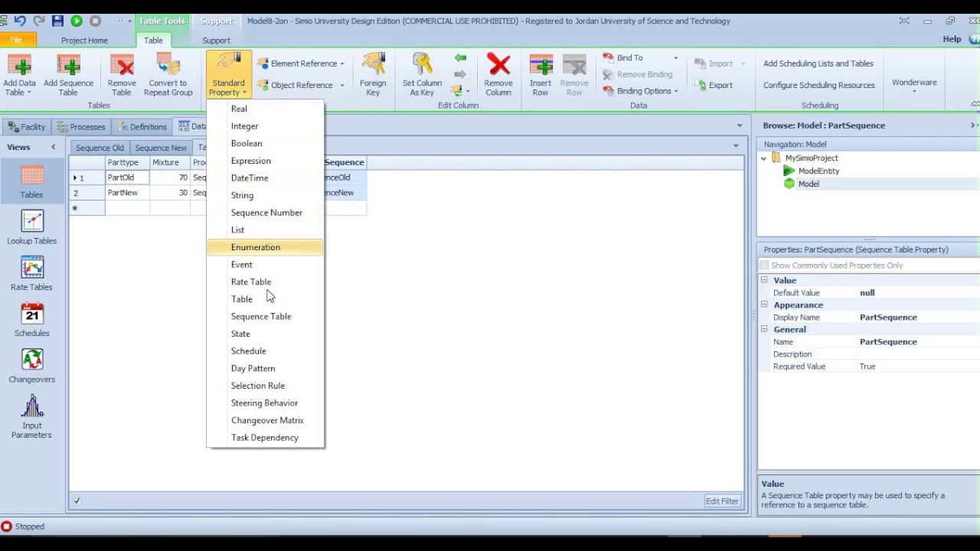Click the Save icon in quick access toolbar
Viewport: 980px width, 551px height.
coord(57,21)
